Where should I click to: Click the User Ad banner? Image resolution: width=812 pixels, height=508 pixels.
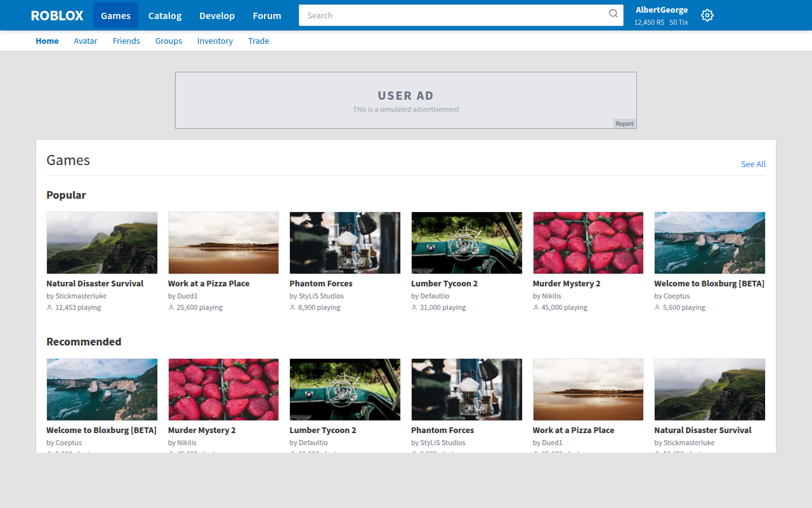406,100
